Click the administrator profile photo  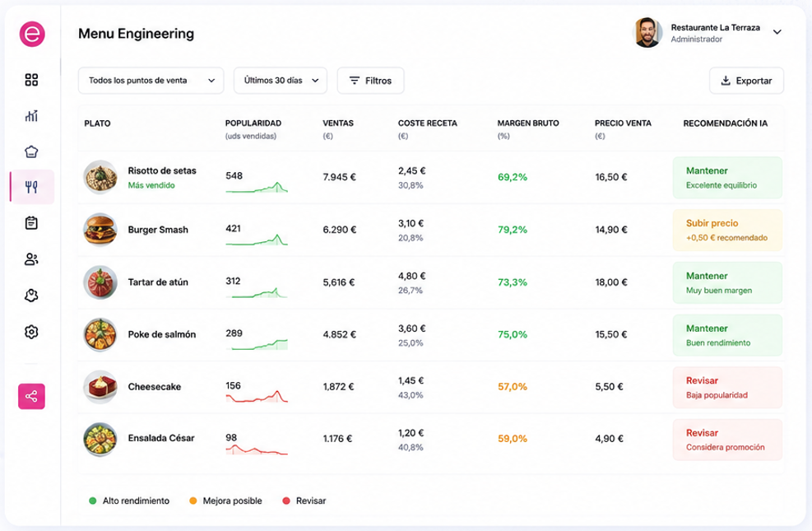point(647,32)
